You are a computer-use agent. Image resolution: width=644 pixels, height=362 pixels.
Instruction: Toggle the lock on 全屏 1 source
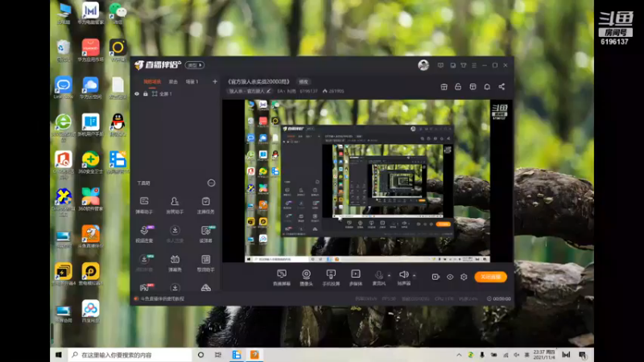pyautogui.click(x=146, y=94)
